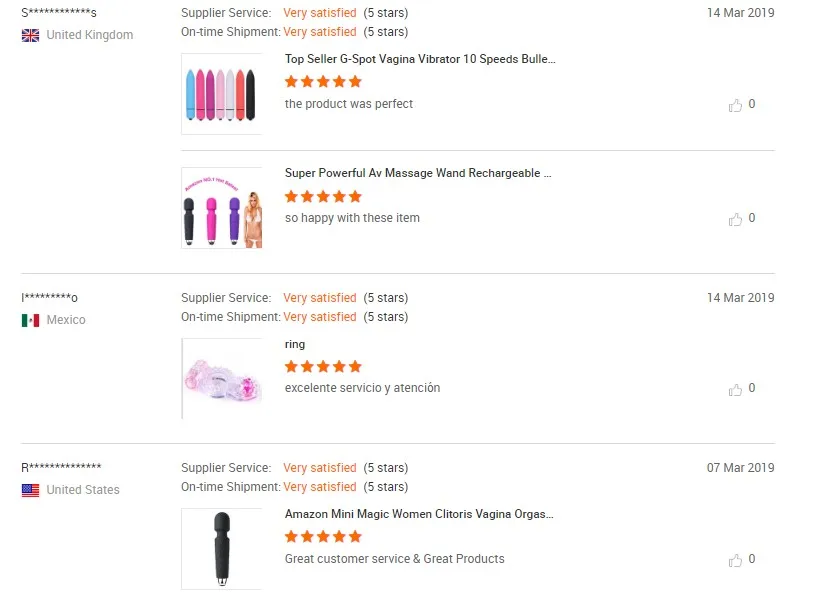Click the colorful bullet products thumbnail

221,94
